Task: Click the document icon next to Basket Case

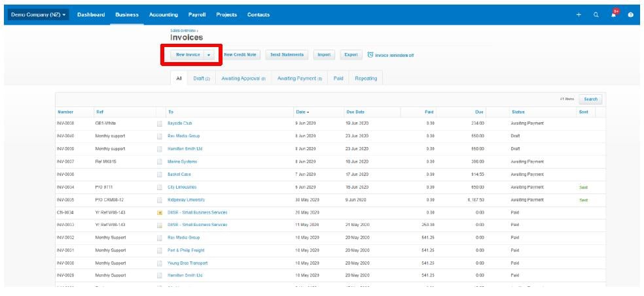Action: click(160, 174)
